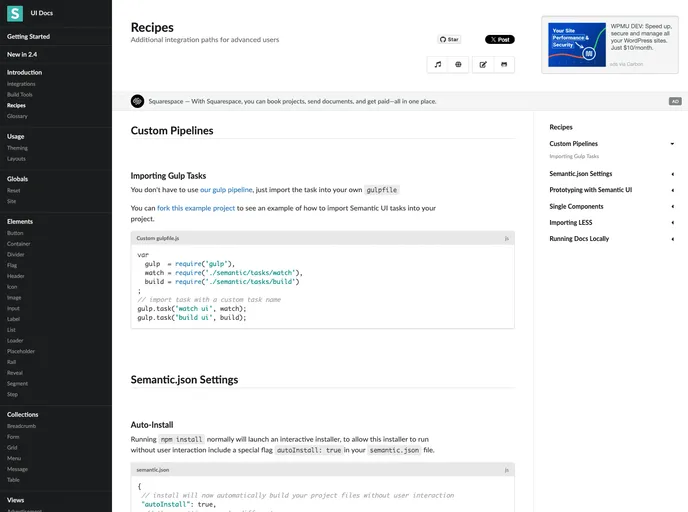Image resolution: width=688 pixels, height=512 pixels.
Task: Click the Semantic UI logo icon
Action: coord(14,14)
